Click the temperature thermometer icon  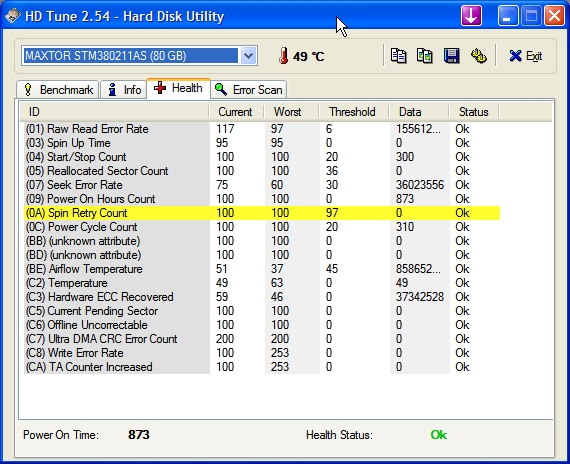(284, 56)
